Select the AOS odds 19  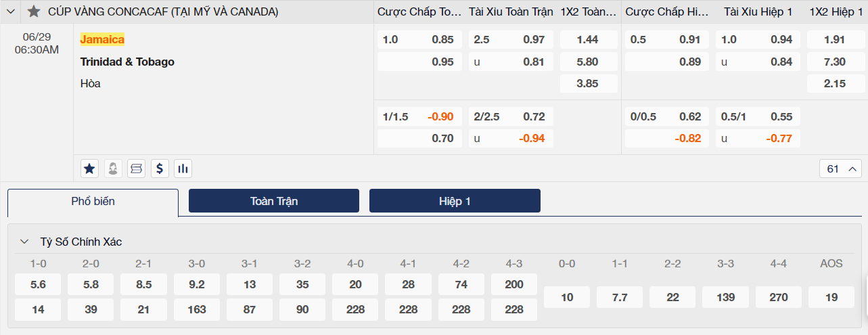(x=831, y=297)
